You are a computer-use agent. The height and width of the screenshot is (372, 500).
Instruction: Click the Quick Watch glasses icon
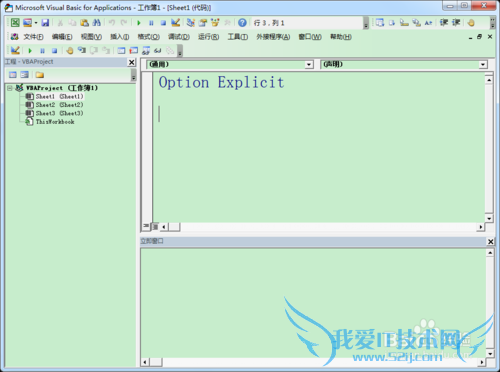[158, 51]
